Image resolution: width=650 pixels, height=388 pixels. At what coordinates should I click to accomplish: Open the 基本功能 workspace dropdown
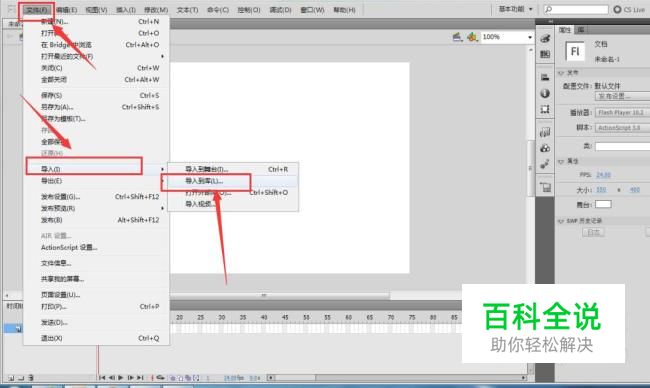[x=516, y=9]
